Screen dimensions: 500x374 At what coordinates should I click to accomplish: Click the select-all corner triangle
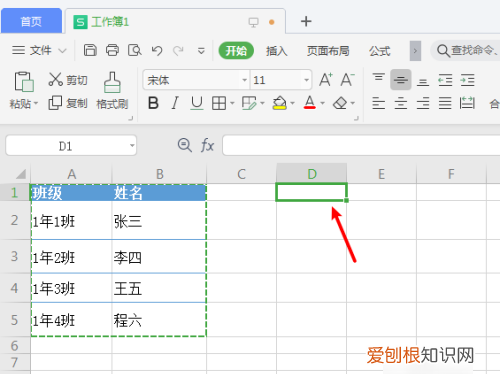click(20, 174)
